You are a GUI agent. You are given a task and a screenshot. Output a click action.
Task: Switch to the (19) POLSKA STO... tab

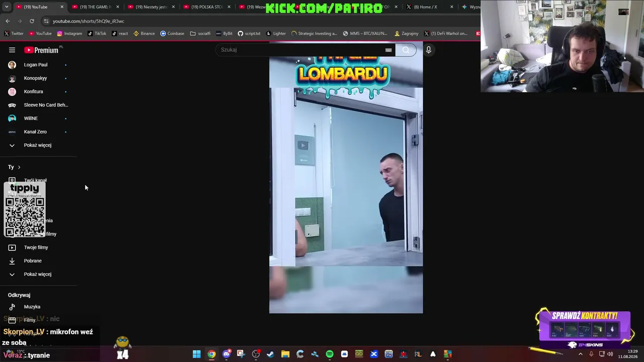click(206, 7)
